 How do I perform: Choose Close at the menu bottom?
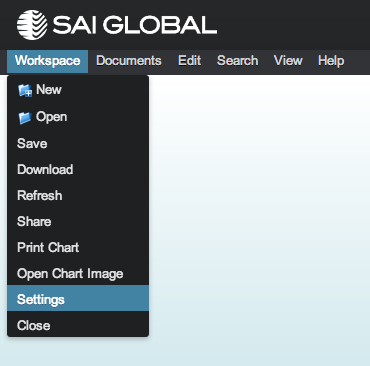point(78,325)
